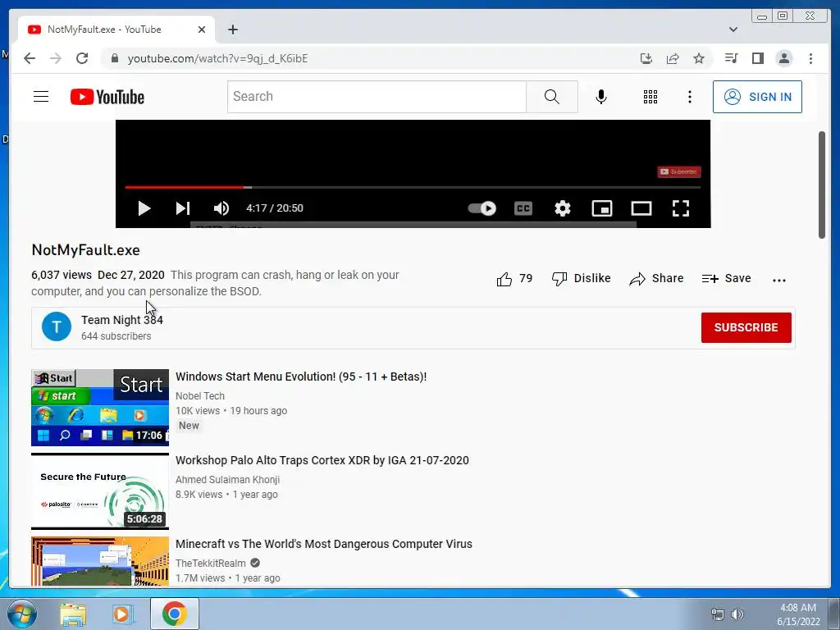Open Chrome tab search chevron
The height and width of the screenshot is (630, 840).
click(x=733, y=30)
